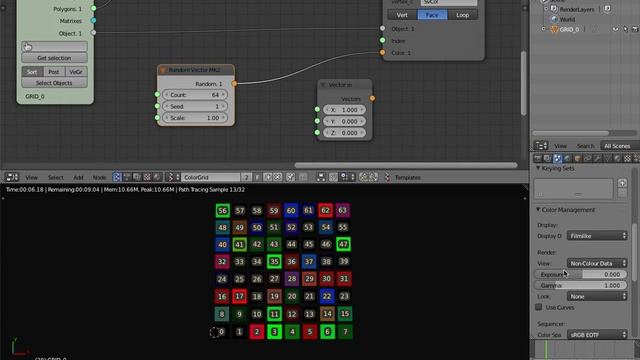The image size is (640, 360).
Task: Click the Scale 1.00 field
Action: tap(195, 118)
